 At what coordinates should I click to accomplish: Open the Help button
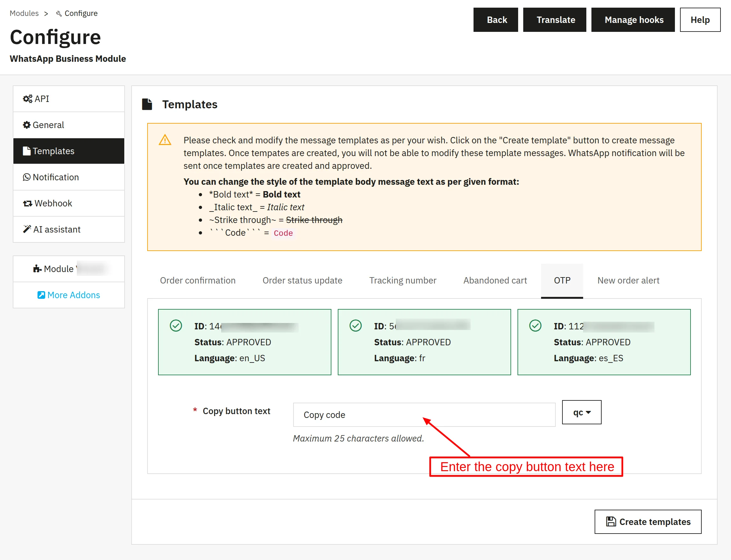pyautogui.click(x=700, y=20)
